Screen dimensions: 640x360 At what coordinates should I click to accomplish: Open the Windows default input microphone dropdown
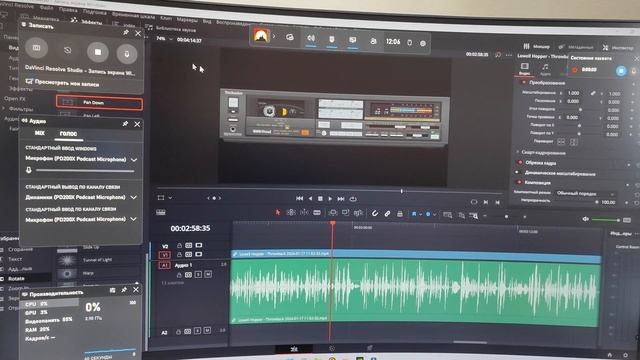pos(81,159)
